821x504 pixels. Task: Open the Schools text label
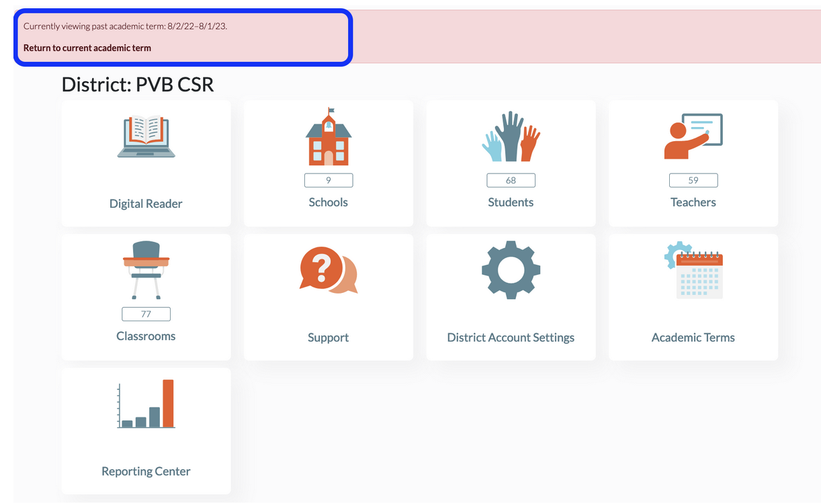click(x=329, y=202)
